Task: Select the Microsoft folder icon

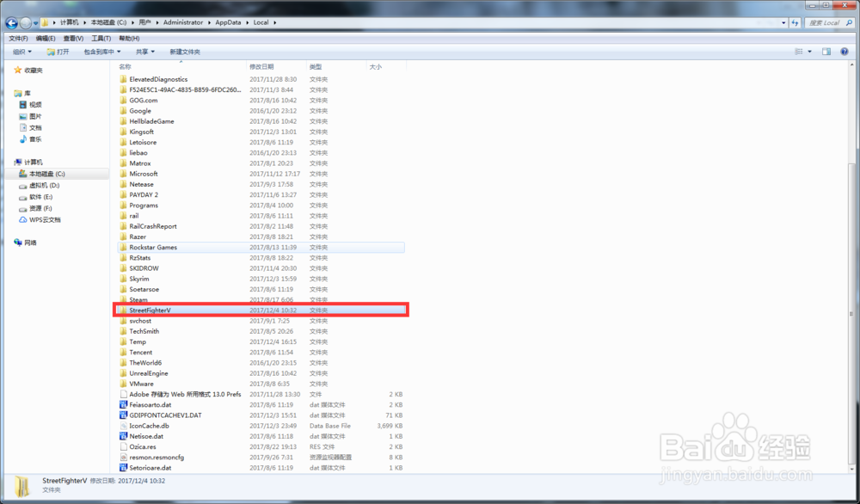Action: click(x=123, y=174)
